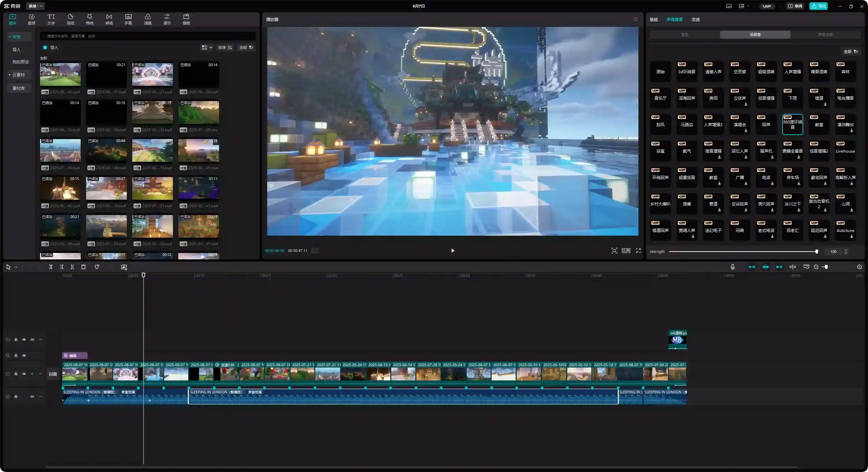
Task: Open 我的预设 in the sidebar
Action: click(20, 62)
